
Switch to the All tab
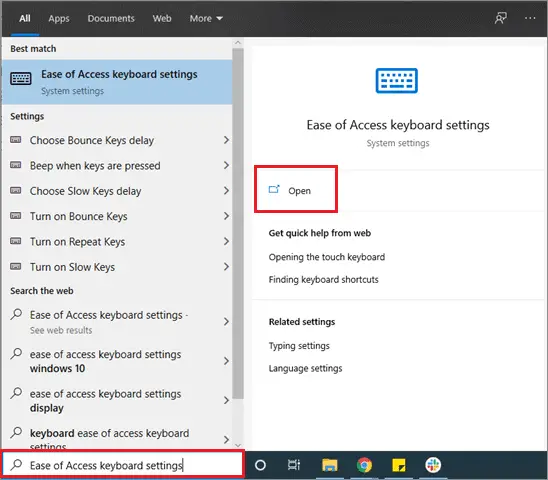point(25,18)
